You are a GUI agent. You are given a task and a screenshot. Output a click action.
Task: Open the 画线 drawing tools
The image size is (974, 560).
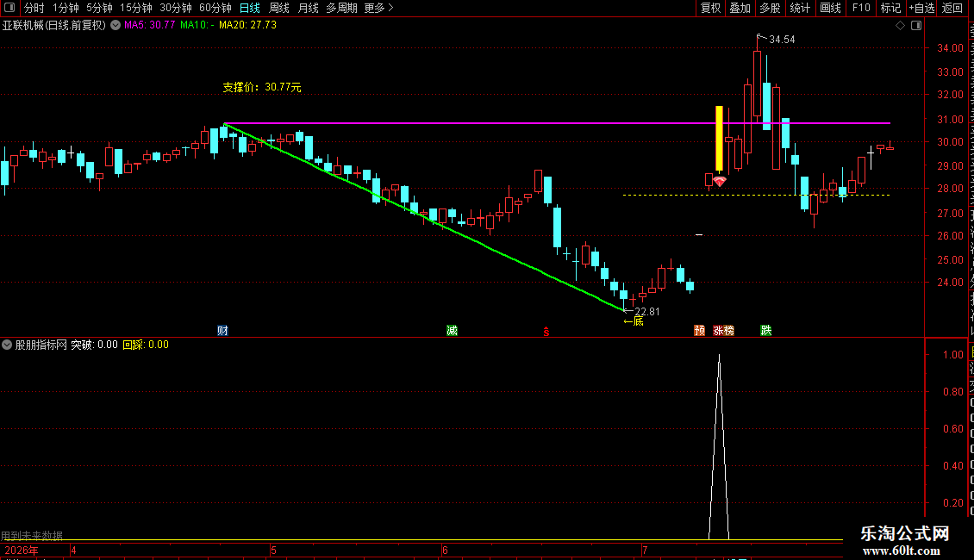[x=830, y=8]
